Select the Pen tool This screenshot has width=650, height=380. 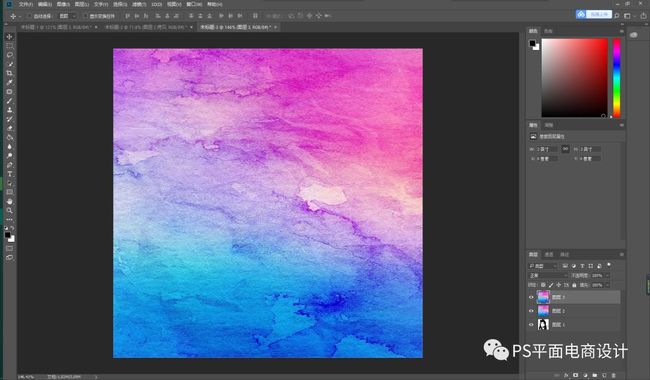point(10,165)
